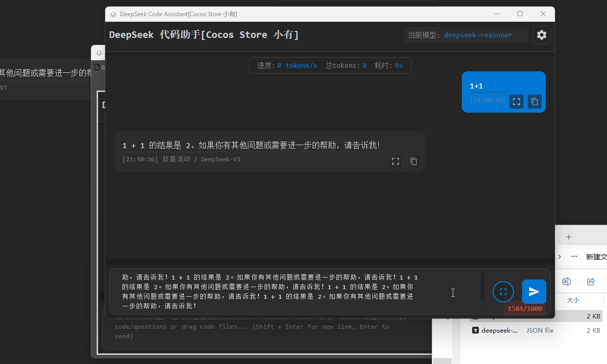607x364 pixels.
Task: Open the "…" overflow menu in File Explorer
Action: pyautogui.click(x=575, y=257)
